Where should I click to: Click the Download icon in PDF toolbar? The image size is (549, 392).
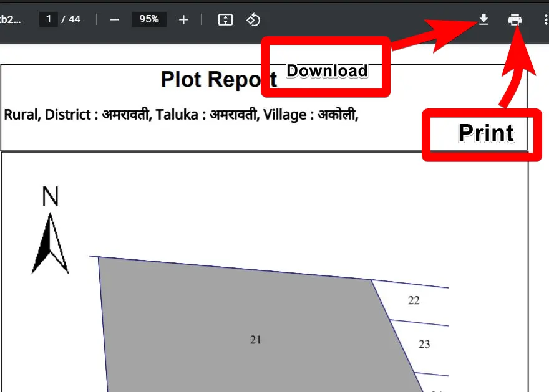click(483, 20)
